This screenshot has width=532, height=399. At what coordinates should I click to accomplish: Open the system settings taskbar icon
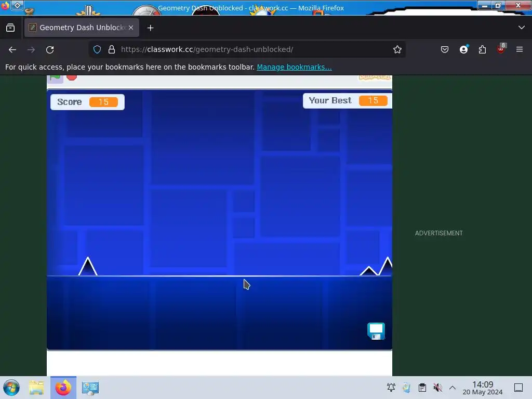(x=90, y=388)
